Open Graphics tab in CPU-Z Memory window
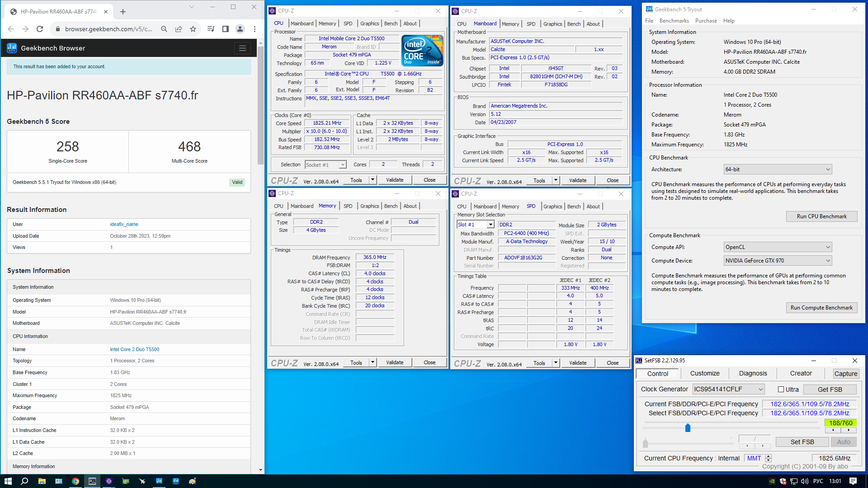868x488 pixels. pos(369,206)
